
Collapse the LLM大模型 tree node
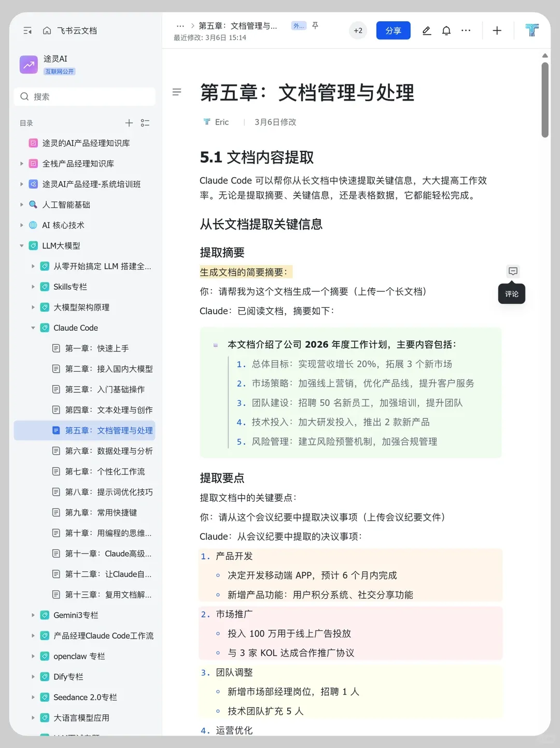pos(22,246)
